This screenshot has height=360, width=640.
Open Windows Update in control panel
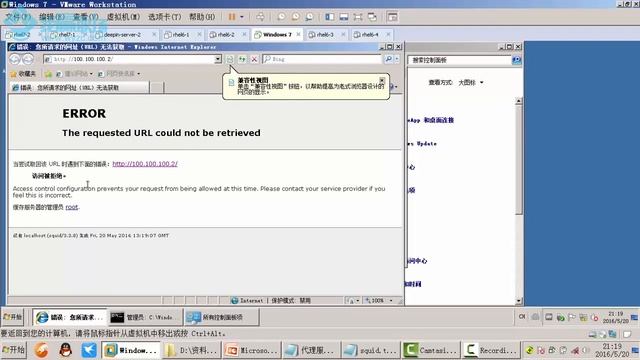[x=422, y=144]
